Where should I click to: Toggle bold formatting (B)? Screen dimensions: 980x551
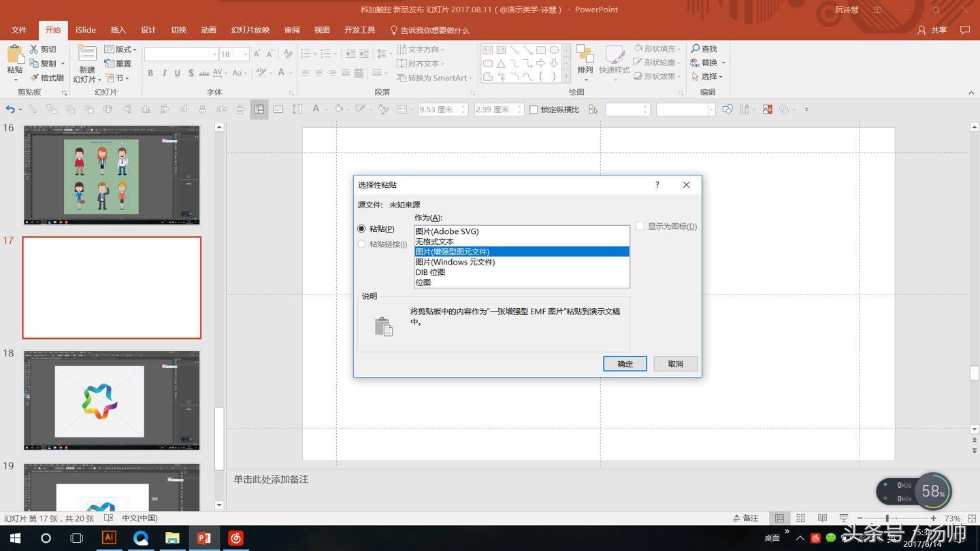click(150, 73)
